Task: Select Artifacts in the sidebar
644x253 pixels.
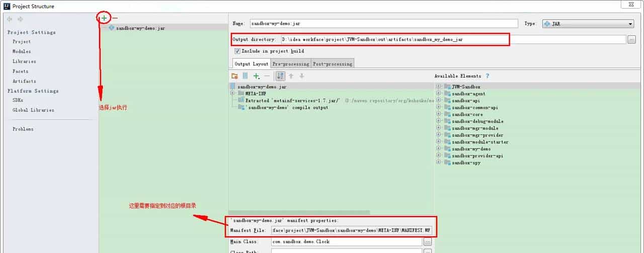Action: click(24, 81)
